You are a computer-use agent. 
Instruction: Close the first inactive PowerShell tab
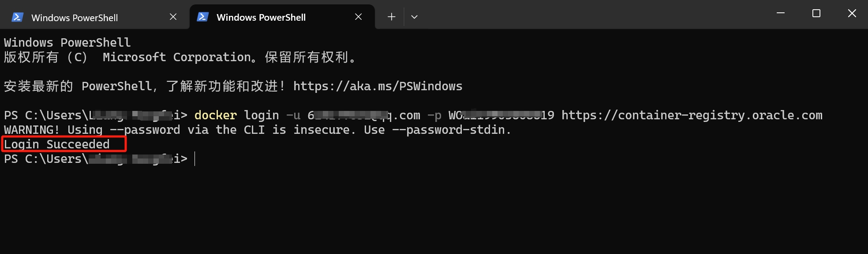tap(173, 17)
